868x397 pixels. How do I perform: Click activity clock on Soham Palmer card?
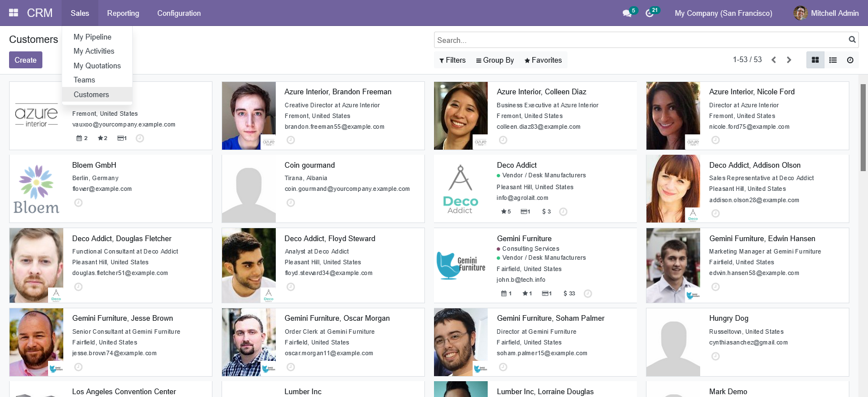coord(503,367)
